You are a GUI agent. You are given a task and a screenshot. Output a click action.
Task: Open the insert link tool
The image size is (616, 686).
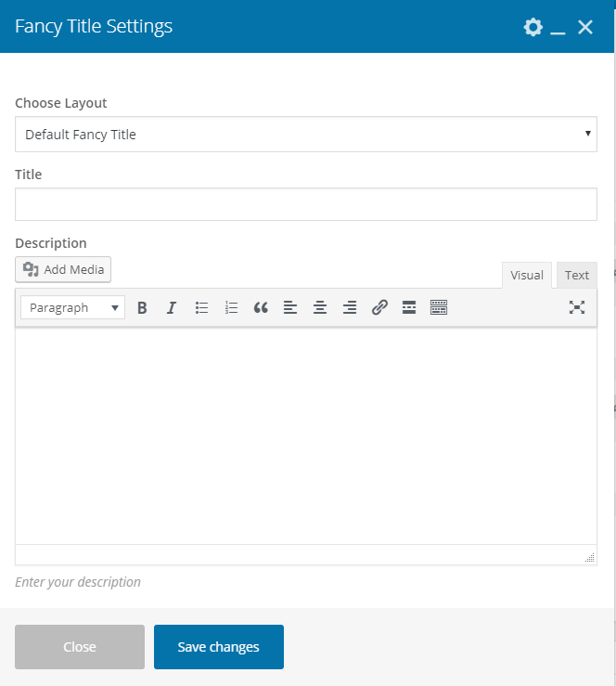(x=379, y=308)
